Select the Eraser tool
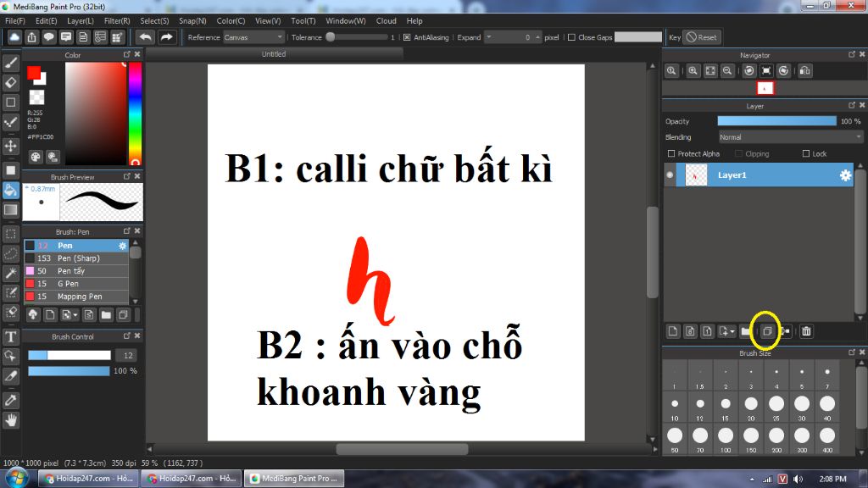This screenshot has width=868, height=488. (10, 82)
